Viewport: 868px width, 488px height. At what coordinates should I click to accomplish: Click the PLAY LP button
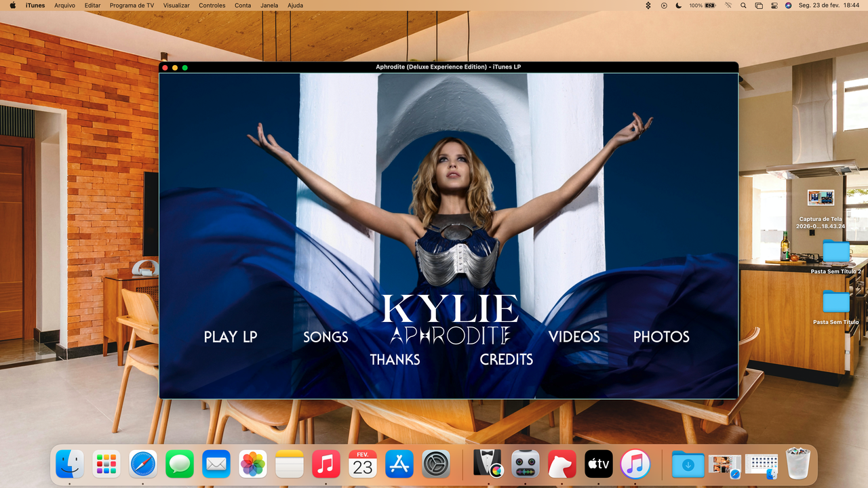pyautogui.click(x=231, y=337)
